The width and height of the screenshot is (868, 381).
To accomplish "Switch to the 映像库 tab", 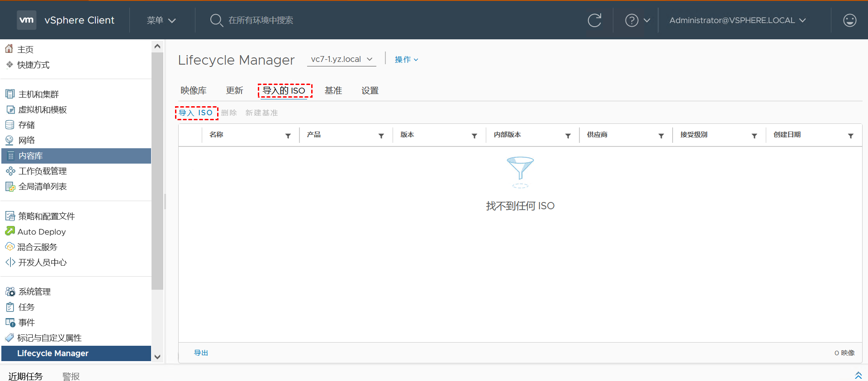I will pyautogui.click(x=194, y=90).
